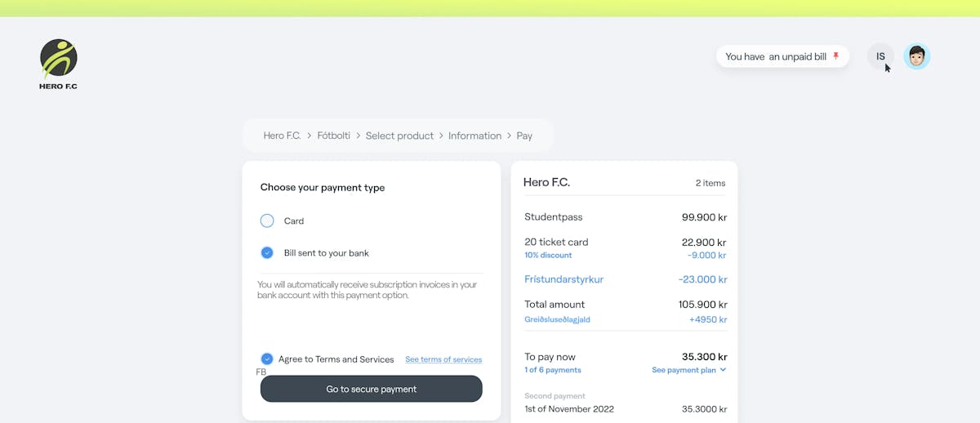The width and height of the screenshot is (980, 423).
Task: Go back to Select product step
Action: click(x=399, y=136)
